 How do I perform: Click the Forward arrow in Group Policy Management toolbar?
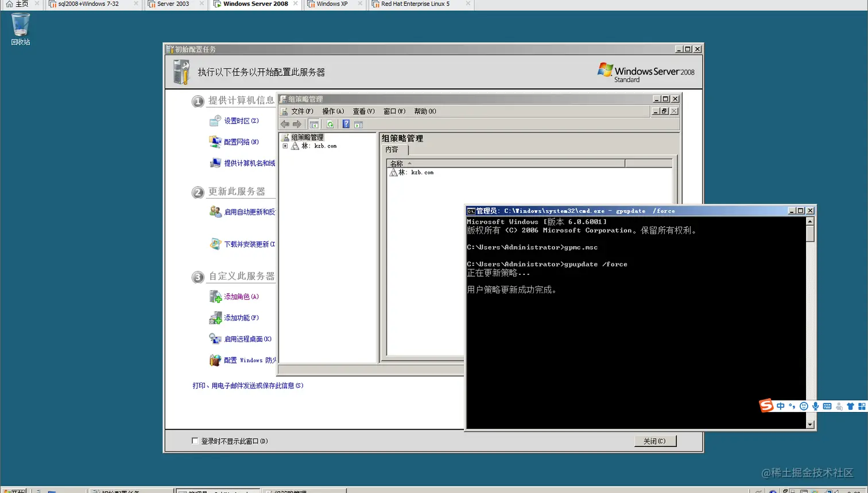(297, 124)
